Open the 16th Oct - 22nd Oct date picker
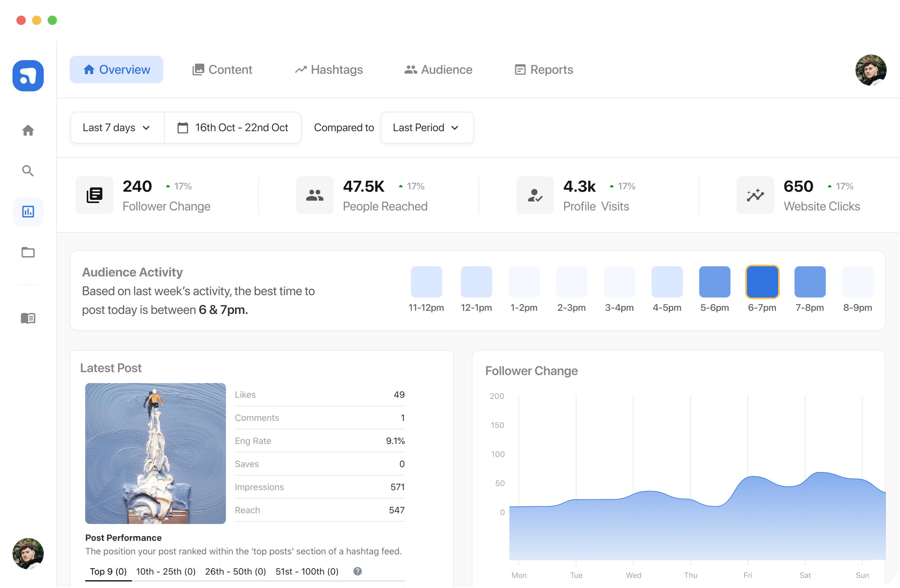Viewport: 900px width, 588px height. click(232, 127)
